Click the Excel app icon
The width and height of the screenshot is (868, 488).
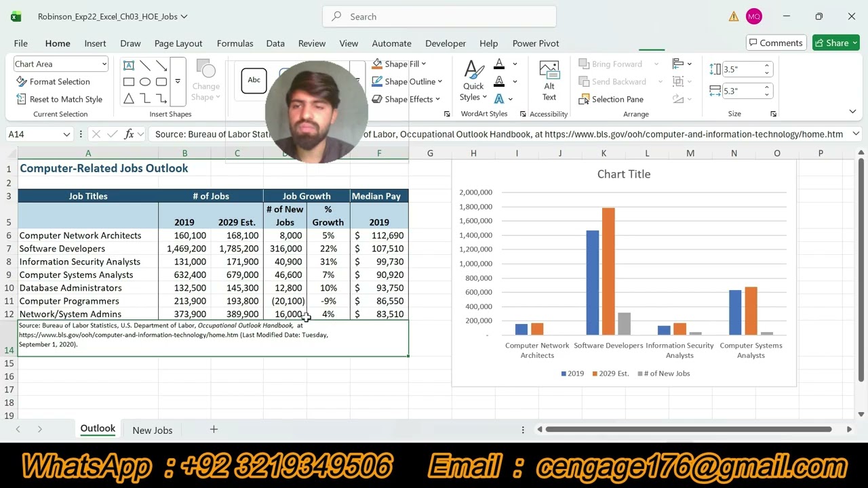[16, 16]
